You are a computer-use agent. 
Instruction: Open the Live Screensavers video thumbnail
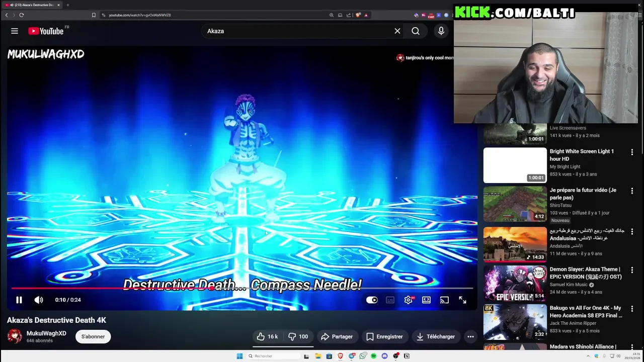click(x=515, y=134)
